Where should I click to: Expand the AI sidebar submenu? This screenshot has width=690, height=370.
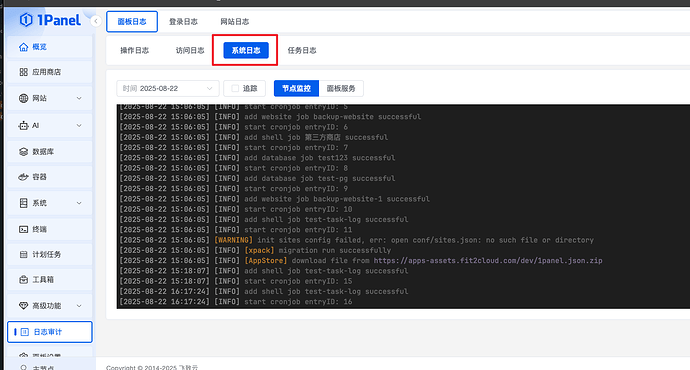[50, 125]
